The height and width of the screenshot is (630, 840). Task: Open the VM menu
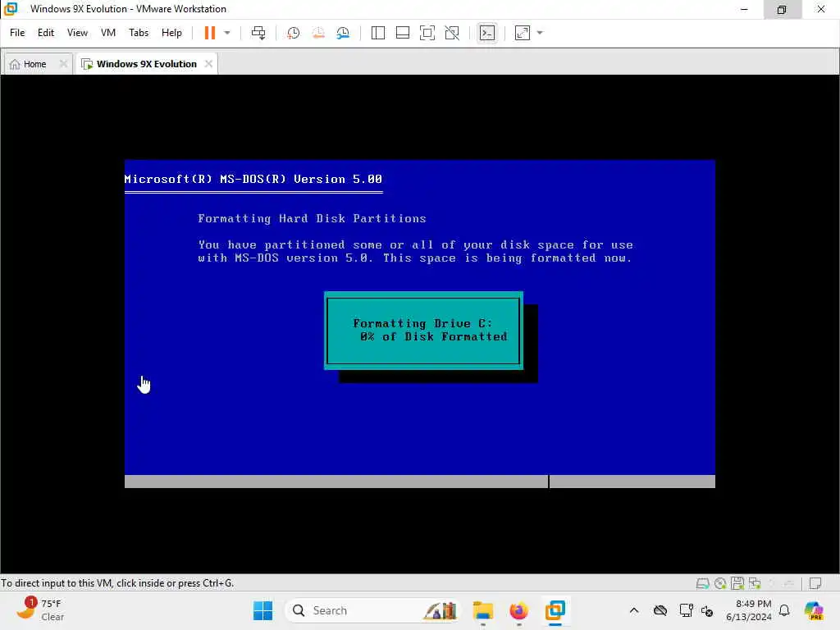(108, 33)
